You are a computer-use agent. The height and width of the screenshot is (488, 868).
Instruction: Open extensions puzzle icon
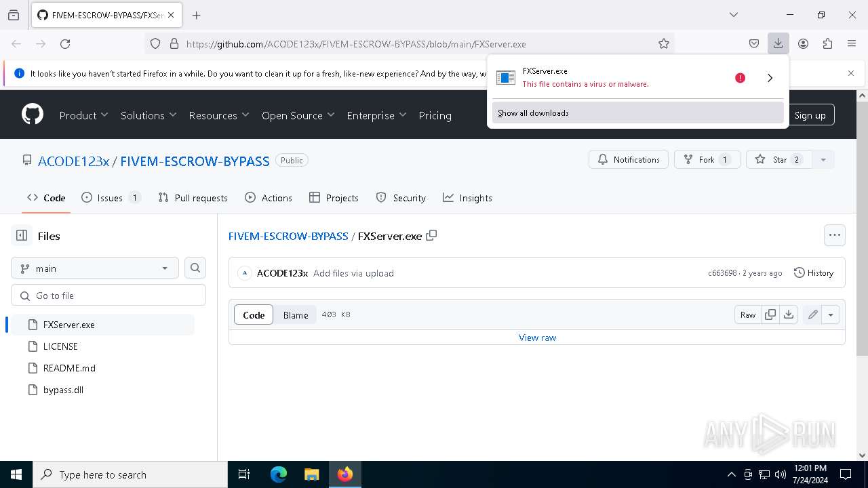click(827, 43)
